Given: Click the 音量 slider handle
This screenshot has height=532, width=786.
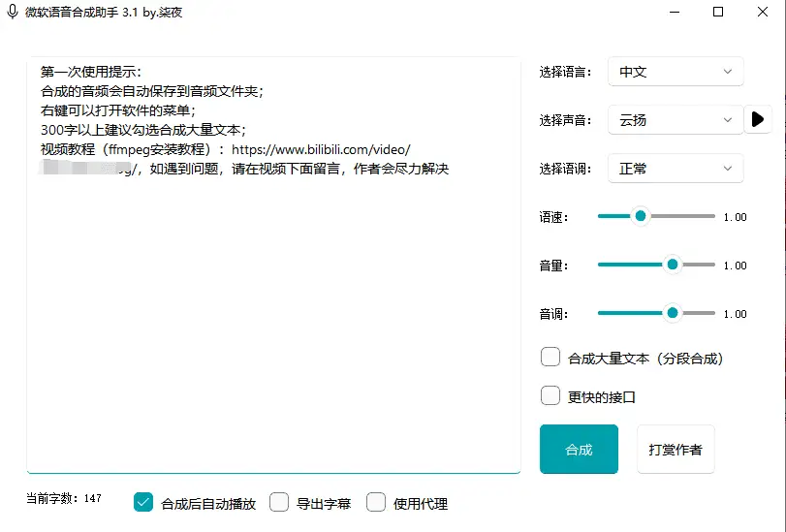Looking at the screenshot, I should [x=673, y=265].
